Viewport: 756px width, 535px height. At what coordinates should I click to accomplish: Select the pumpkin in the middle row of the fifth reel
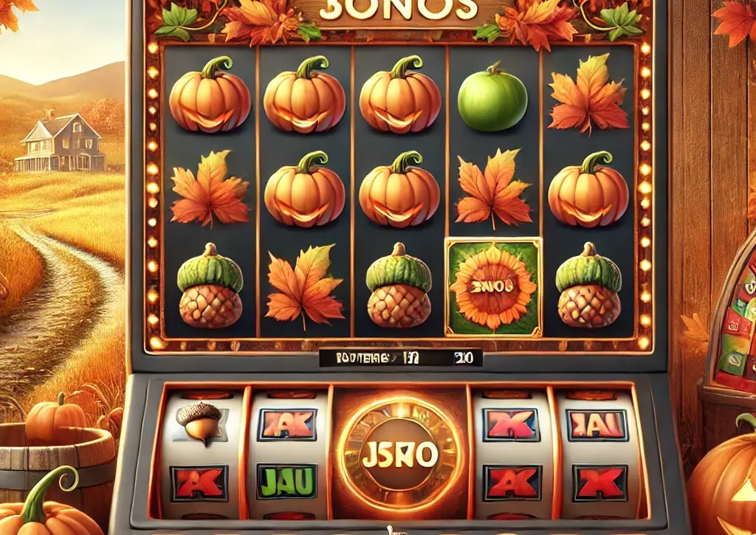click(588, 190)
